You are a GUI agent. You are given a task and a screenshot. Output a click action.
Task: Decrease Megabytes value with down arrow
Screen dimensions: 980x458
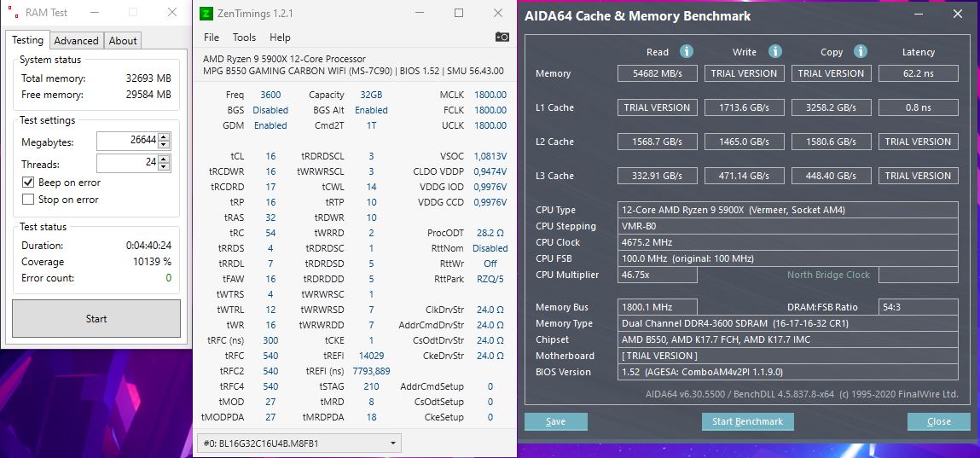coord(164,145)
